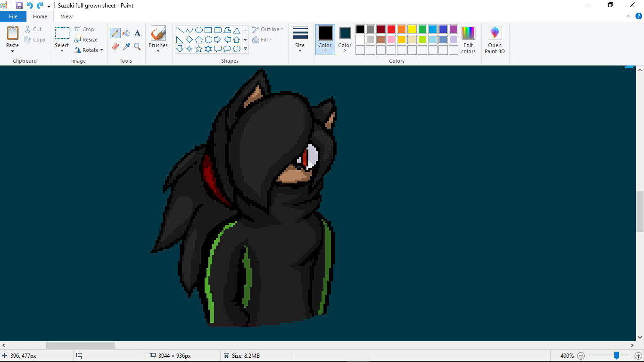
Task: Select the Text tool
Action: coord(137,33)
